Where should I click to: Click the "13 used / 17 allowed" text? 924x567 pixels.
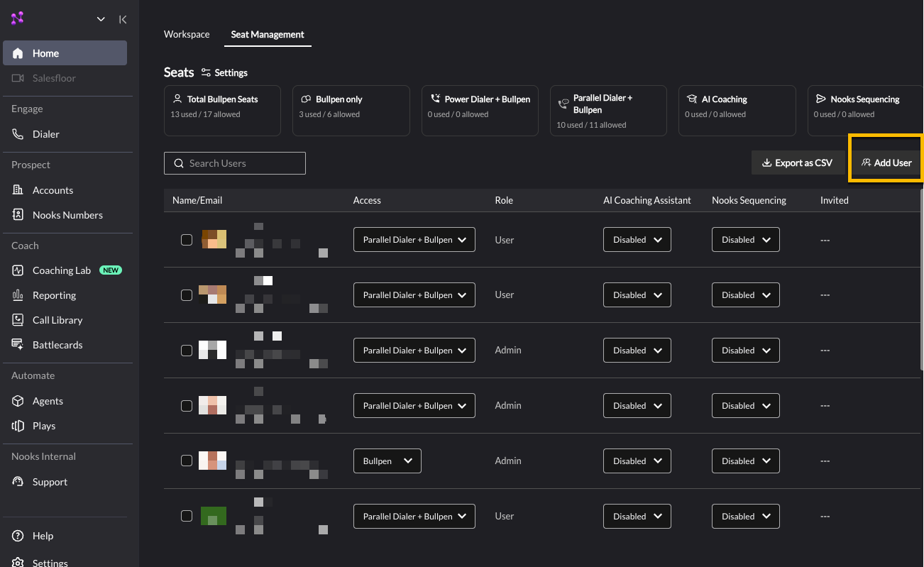206,114
